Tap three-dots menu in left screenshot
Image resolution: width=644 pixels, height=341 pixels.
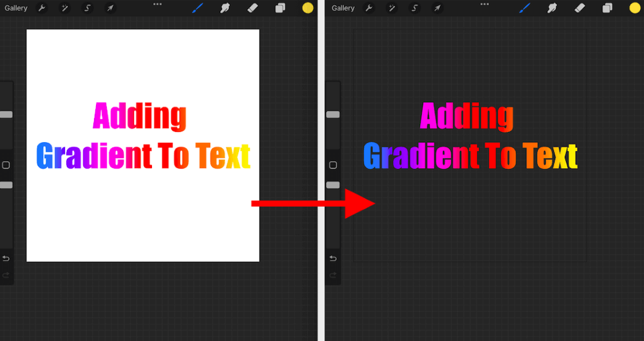157,4
